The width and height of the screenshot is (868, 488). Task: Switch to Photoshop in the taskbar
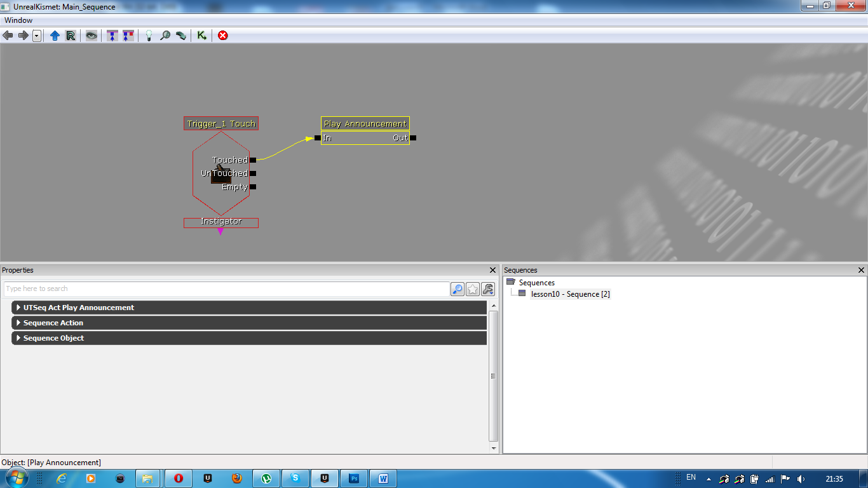[354, 478]
